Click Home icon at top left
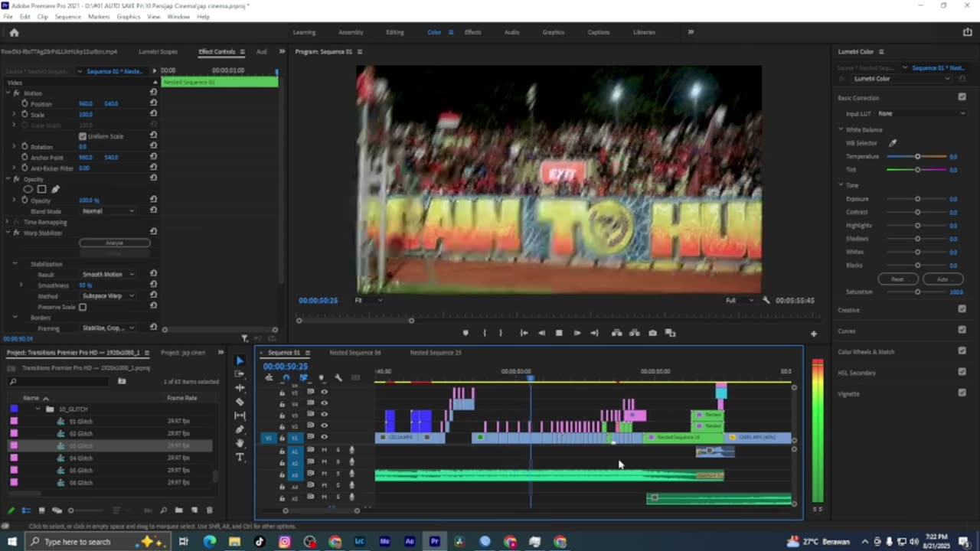Image resolution: width=980 pixels, height=551 pixels. [x=14, y=32]
